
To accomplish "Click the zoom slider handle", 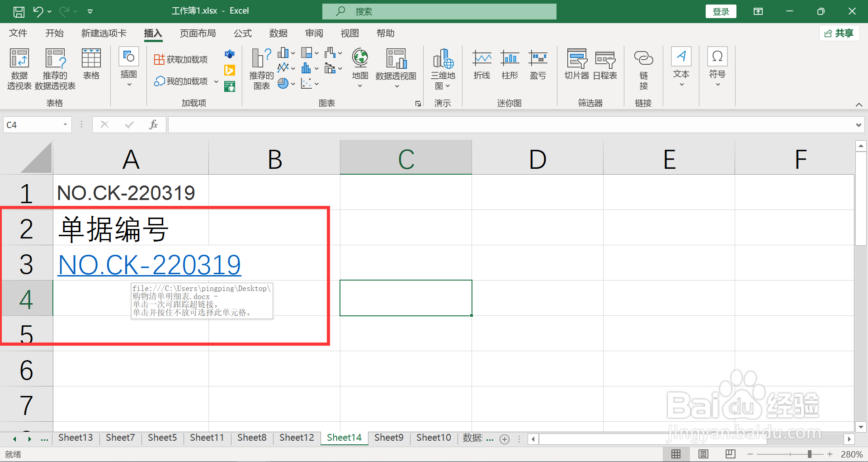I will tap(810, 454).
